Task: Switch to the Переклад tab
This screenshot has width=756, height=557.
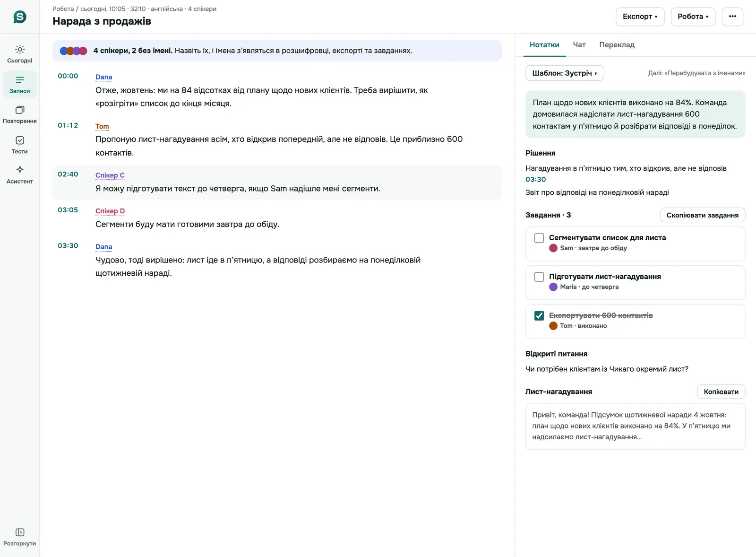Action: (617, 45)
